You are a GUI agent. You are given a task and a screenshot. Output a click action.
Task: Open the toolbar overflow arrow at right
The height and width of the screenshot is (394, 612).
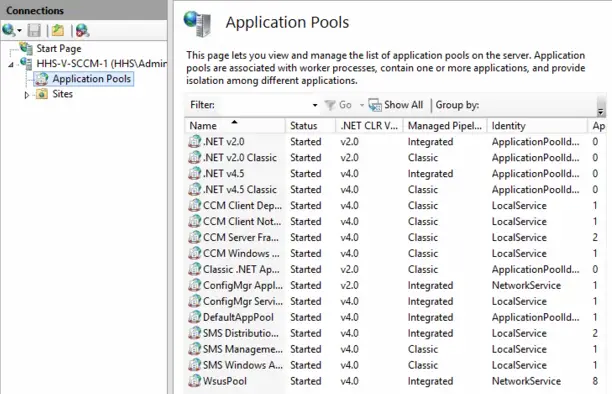pyautogui.click(x=601, y=112)
